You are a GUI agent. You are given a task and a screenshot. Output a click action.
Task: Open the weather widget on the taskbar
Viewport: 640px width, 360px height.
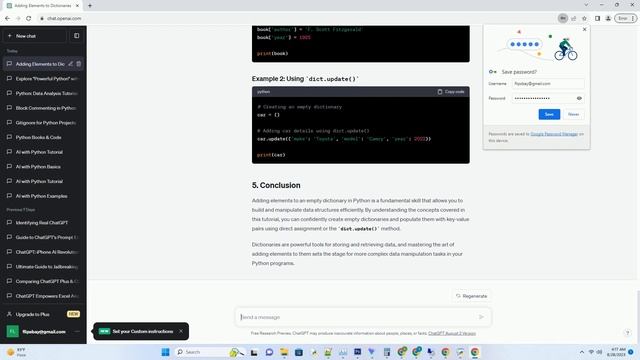click(x=17, y=352)
